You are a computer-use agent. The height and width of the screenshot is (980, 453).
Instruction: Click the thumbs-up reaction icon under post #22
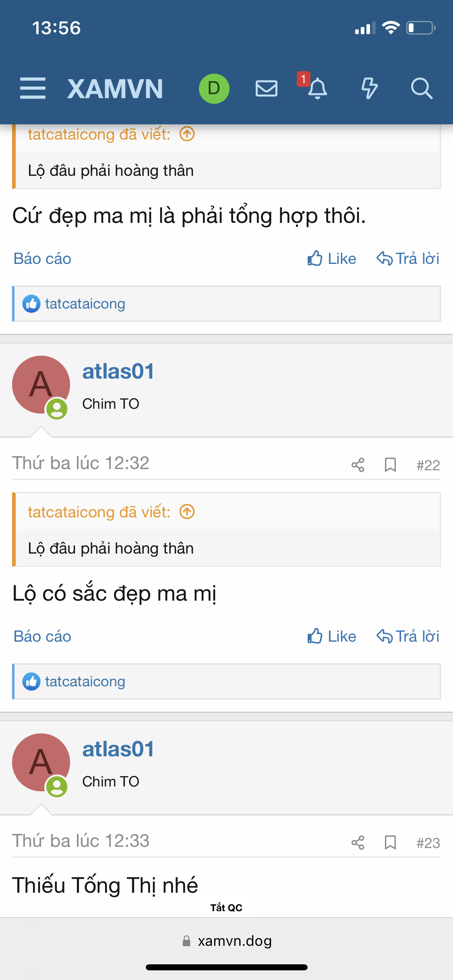[x=31, y=681]
